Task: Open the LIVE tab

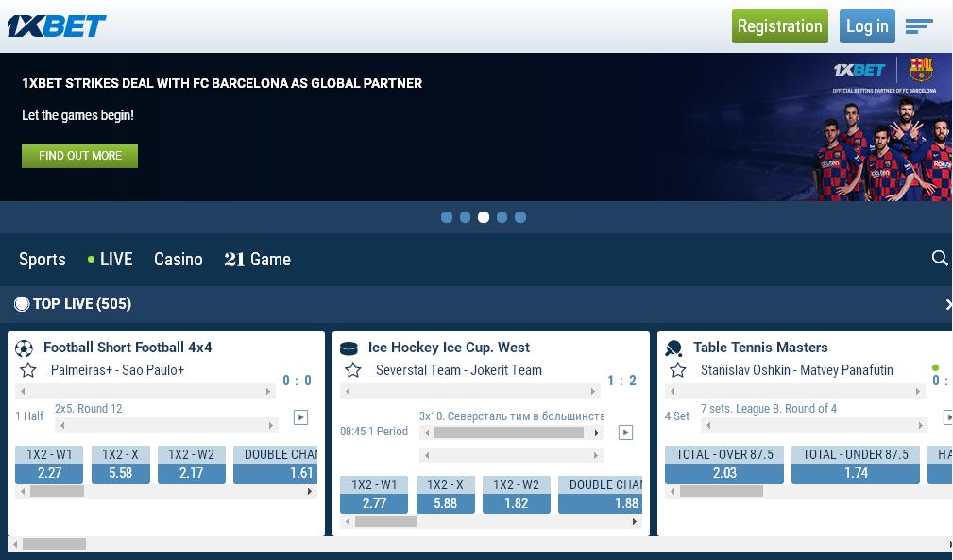Action: pos(110,260)
